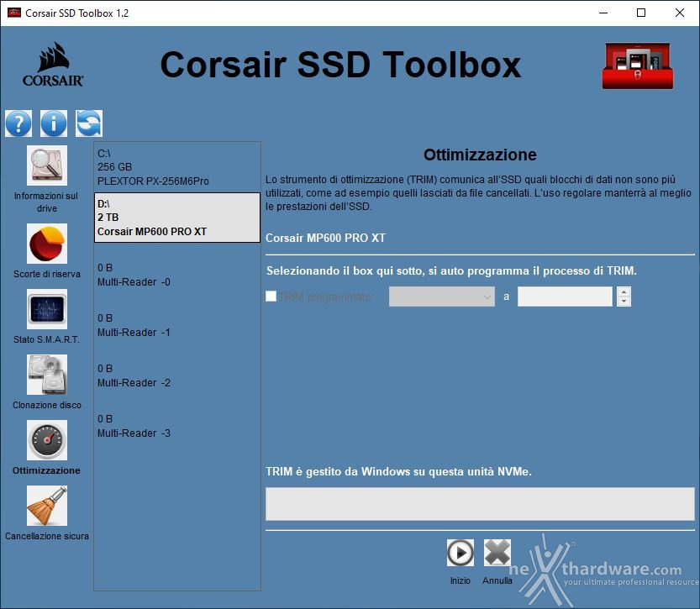
Task: Open Informazioni sul drive icon
Action: point(47,165)
